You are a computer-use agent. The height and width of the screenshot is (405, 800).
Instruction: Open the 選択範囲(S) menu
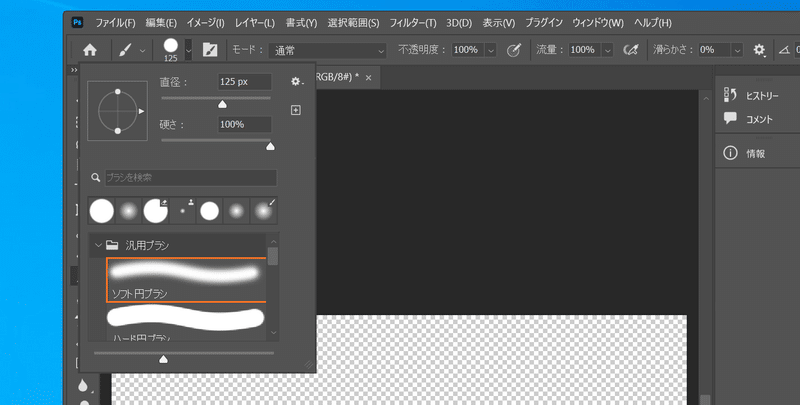pos(354,23)
